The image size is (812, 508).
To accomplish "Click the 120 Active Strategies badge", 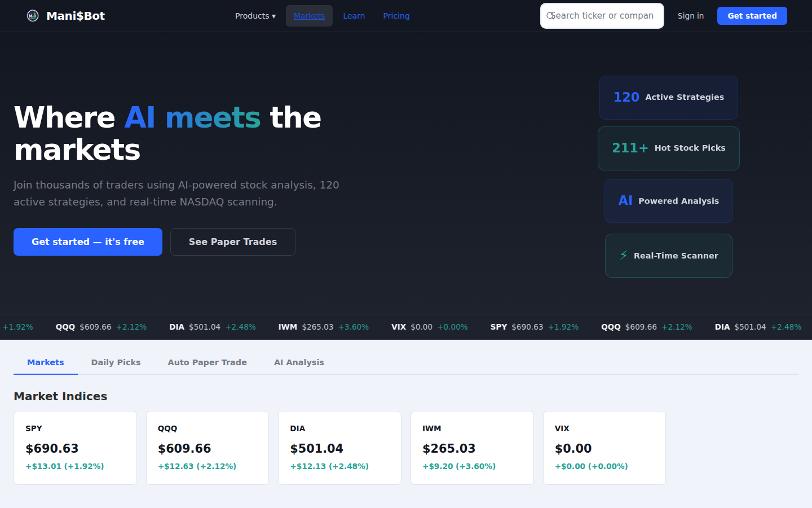I will click(x=668, y=97).
